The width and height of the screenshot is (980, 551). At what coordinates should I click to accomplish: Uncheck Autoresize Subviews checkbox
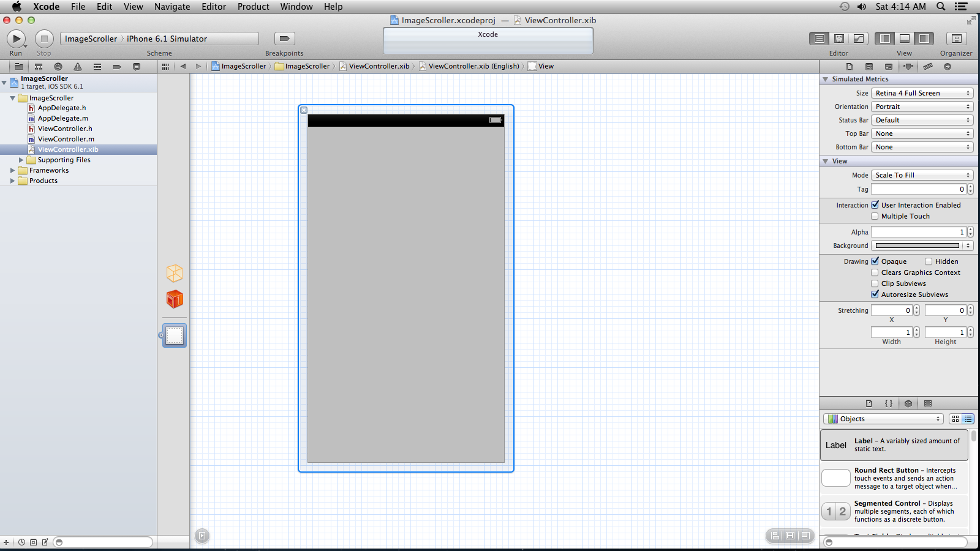click(875, 294)
